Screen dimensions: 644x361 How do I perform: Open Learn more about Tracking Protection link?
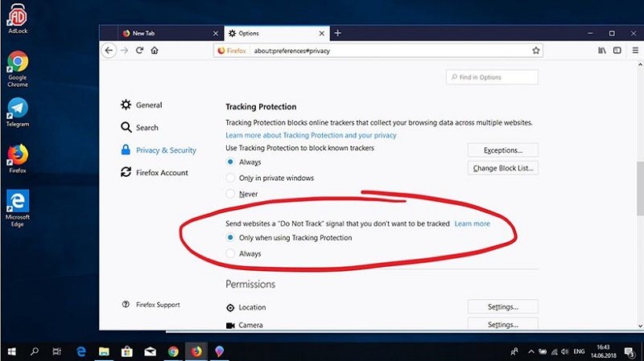click(311, 136)
